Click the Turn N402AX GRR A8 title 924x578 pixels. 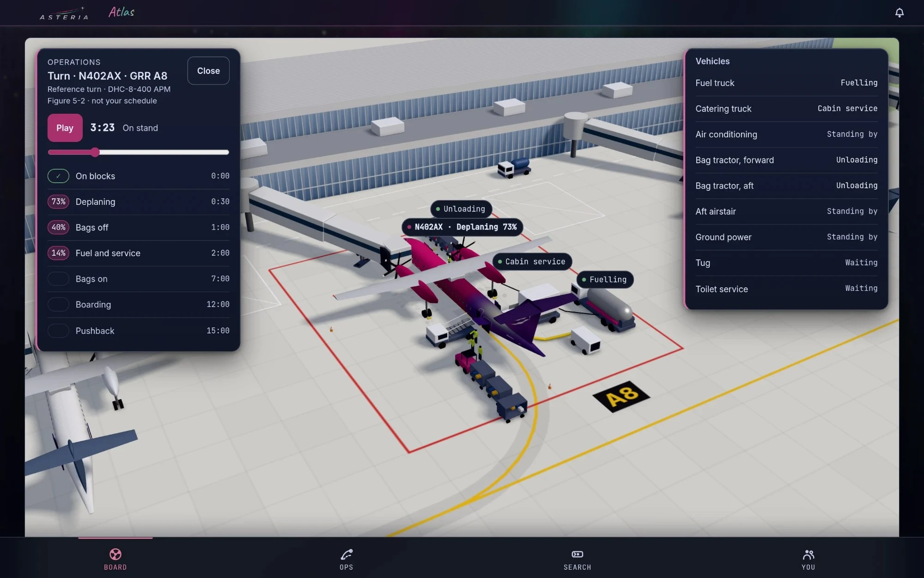click(107, 76)
